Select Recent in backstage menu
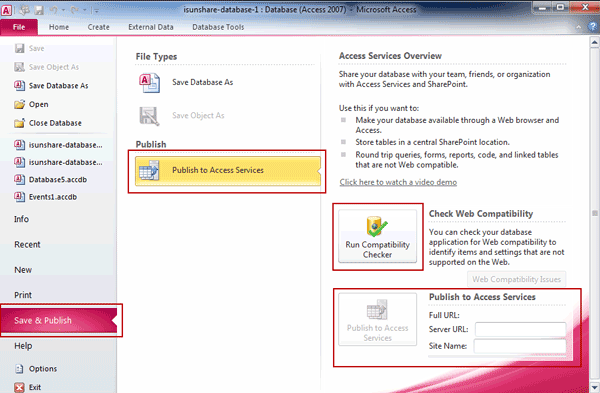The width and height of the screenshot is (600, 393). point(27,244)
